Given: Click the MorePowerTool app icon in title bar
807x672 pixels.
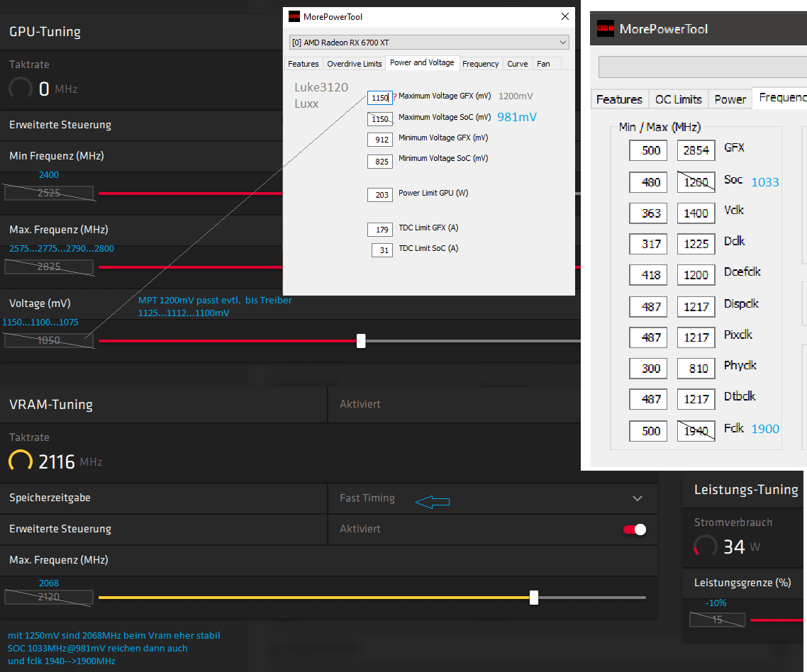Looking at the screenshot, I should click(294, 16).
